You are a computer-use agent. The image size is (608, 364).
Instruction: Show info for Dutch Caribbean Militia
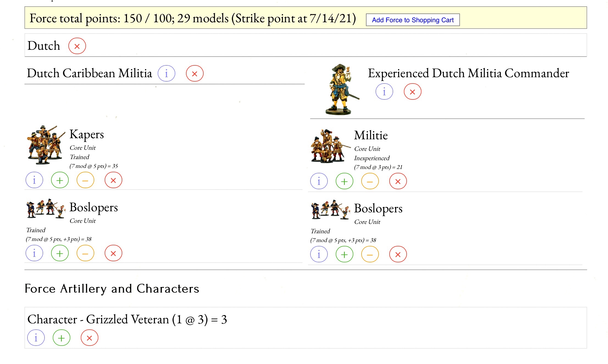pyautogui.click(x=166, y=73)
